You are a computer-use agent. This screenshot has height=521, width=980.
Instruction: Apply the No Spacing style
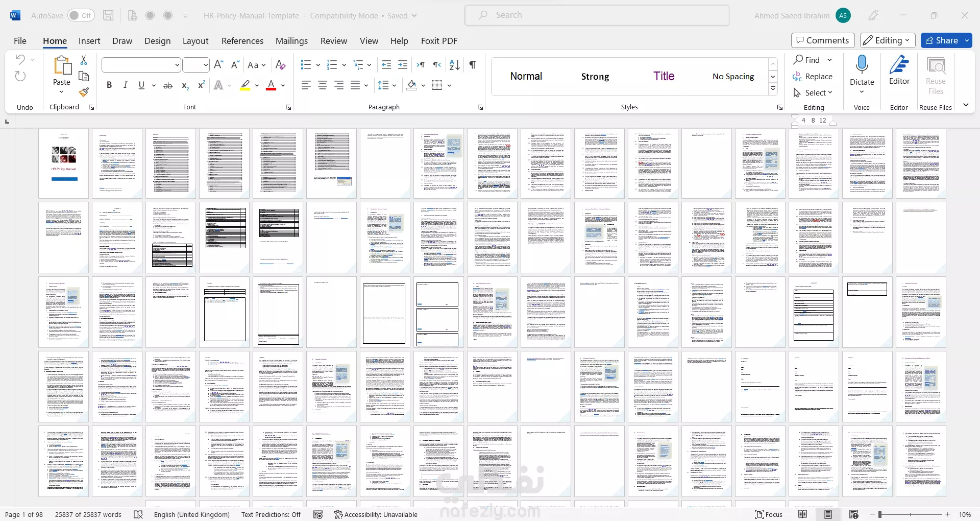733,76
